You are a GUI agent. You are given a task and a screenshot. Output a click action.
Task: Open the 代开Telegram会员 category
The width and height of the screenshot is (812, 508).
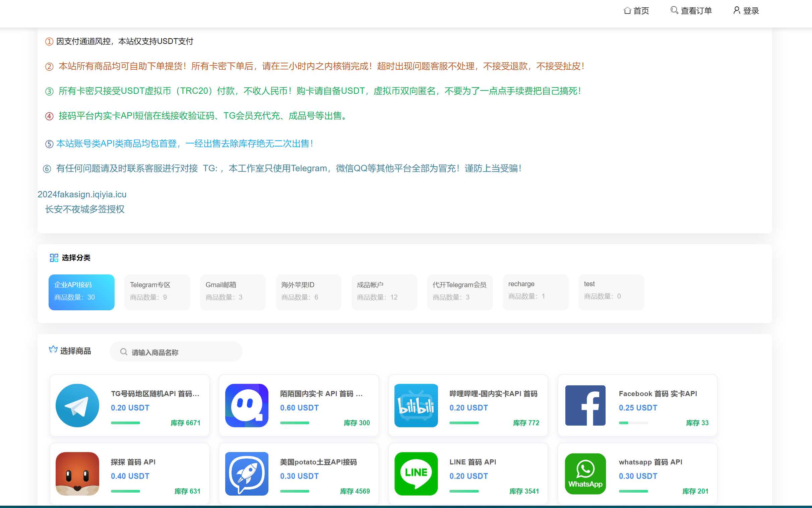(460, 292)
